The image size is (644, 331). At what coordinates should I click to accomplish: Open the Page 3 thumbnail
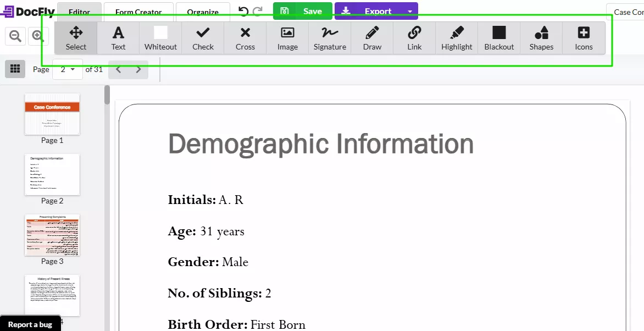tap(52, 235)
